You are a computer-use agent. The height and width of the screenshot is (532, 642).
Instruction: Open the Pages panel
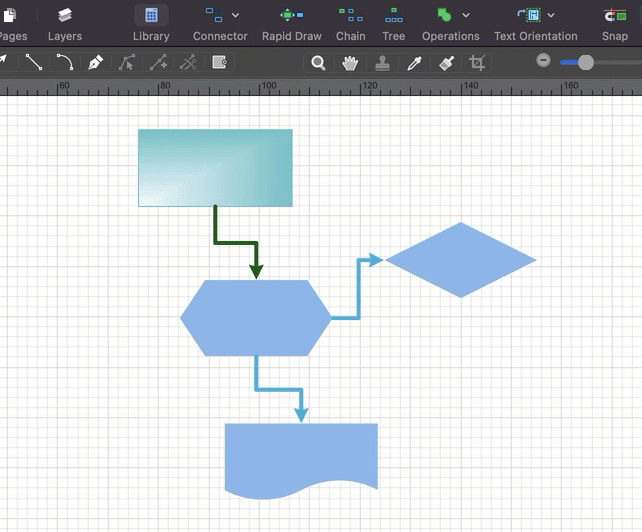11,25
